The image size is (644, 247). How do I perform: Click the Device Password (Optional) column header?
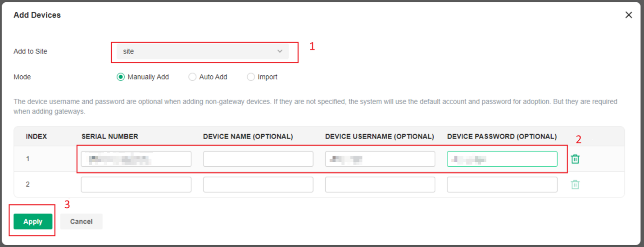502,137
